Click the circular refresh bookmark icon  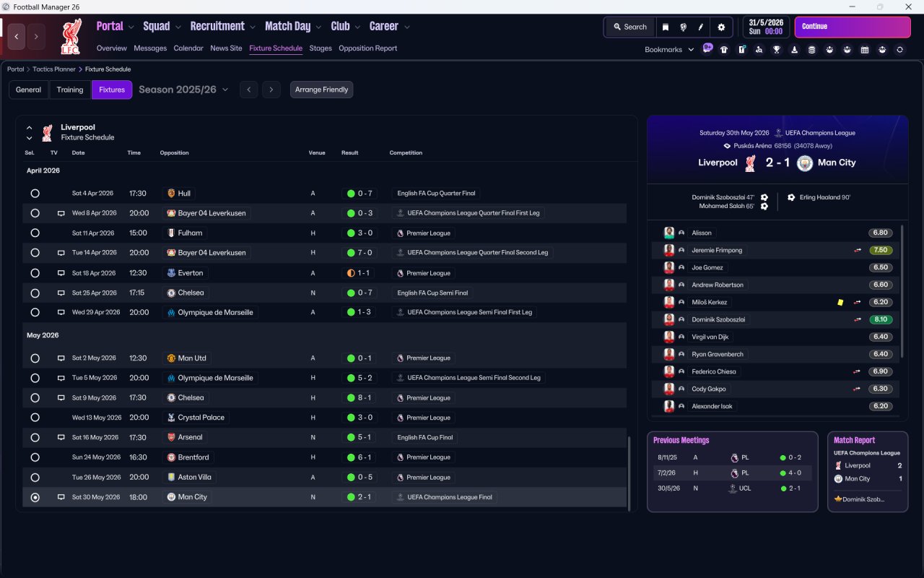click(899, 50)
